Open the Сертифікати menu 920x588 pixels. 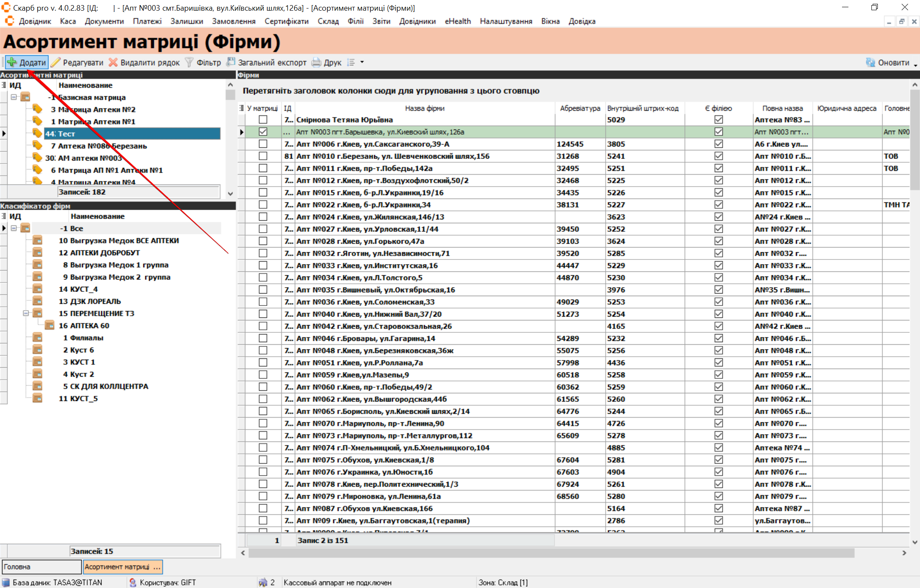coord(286,21)
